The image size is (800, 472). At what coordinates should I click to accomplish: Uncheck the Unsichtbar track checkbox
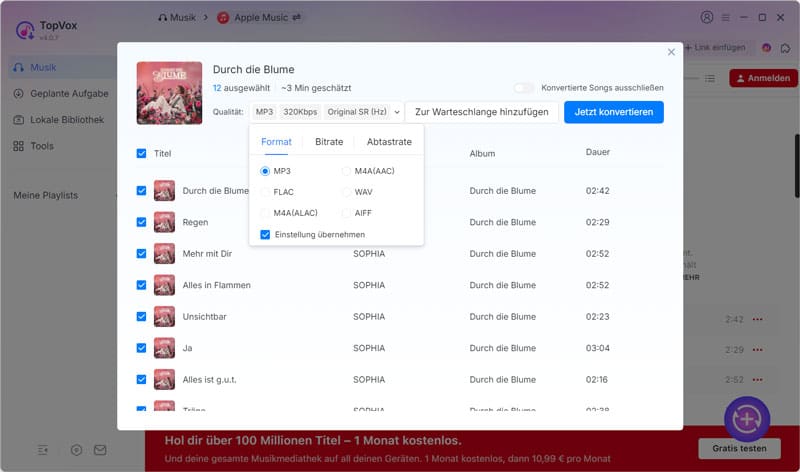[141, 316]
